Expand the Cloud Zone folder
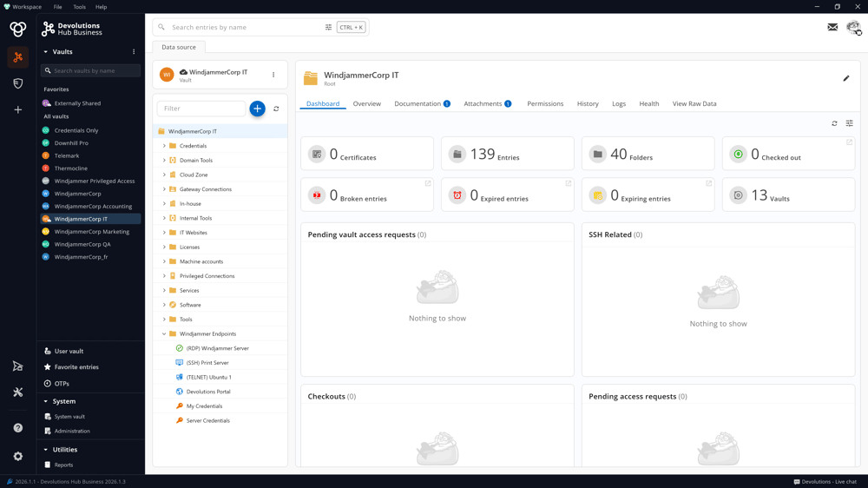868x488 pixels. (164, 175)
